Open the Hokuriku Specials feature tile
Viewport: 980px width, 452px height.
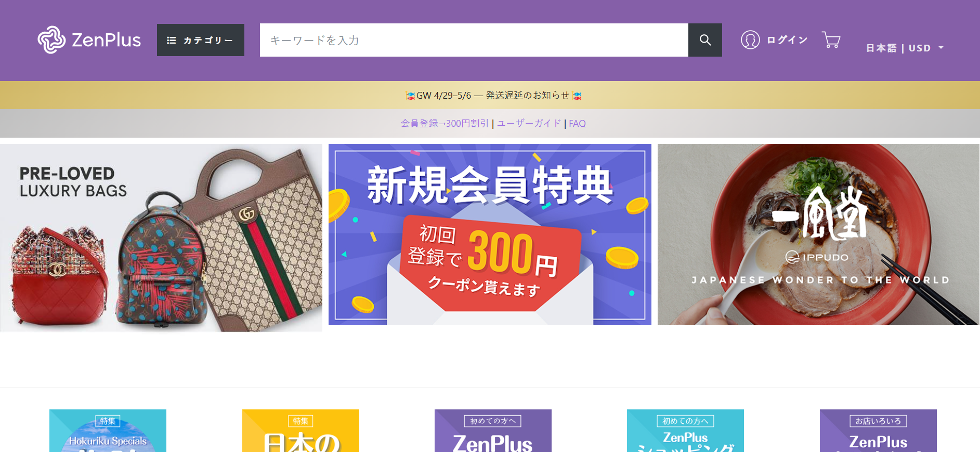[108, 431]
